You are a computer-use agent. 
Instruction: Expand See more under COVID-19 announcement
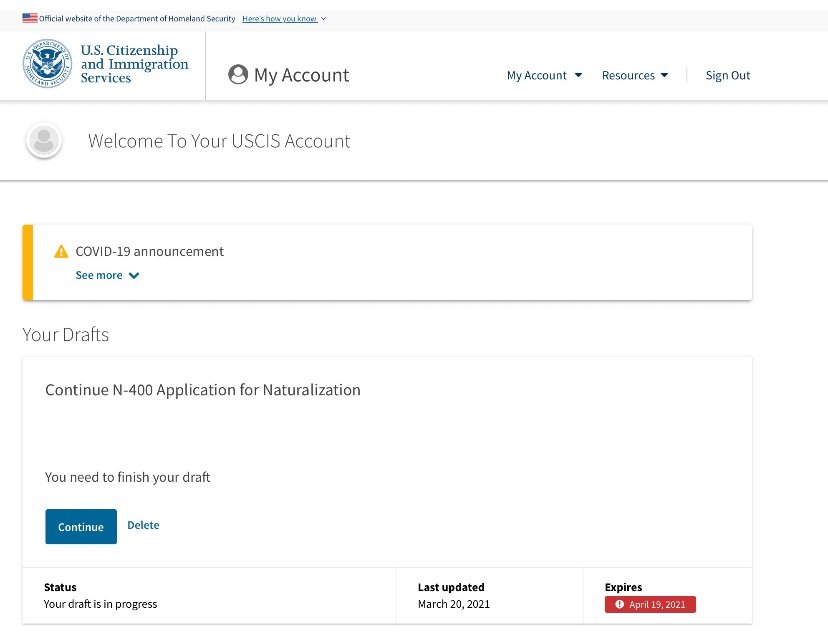[x=99, y=276]
